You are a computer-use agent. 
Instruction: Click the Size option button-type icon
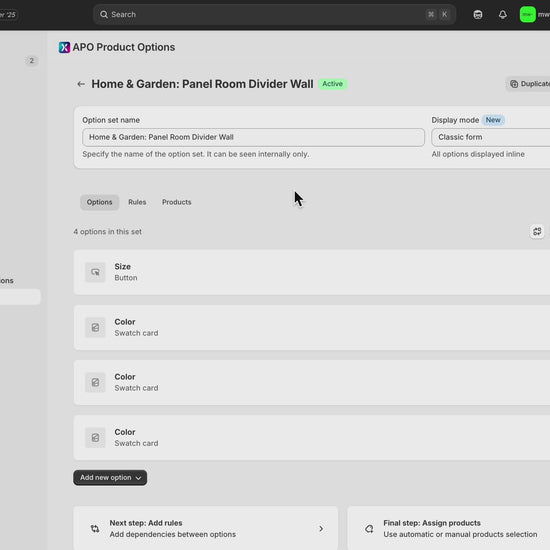[95, 272]
